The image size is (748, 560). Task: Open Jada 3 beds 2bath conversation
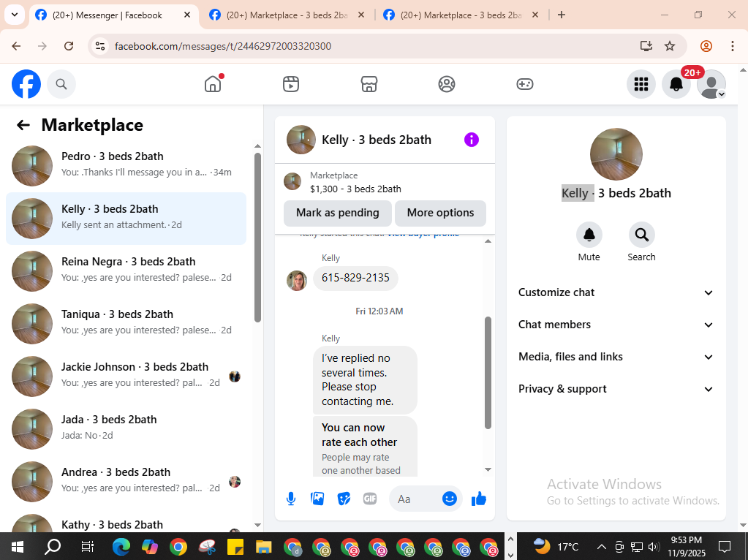pyautogui.click(x=126, y=429)
